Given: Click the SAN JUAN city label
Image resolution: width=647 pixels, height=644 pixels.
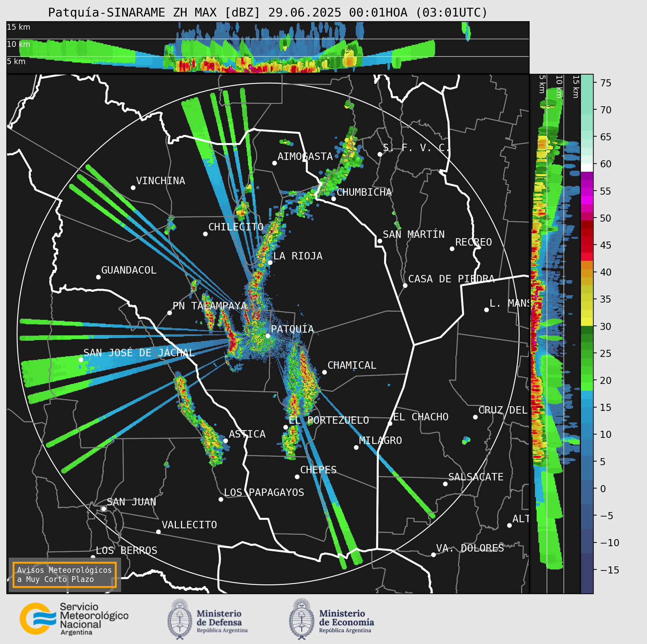Looking at the screenshot, I should tap(131, 502).
